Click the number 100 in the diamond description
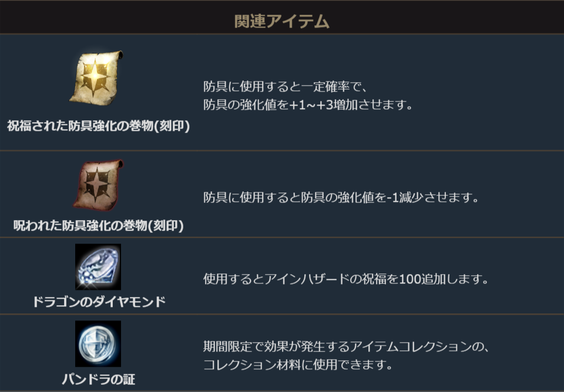Viewport: 564px width, 392px height. (409, 279)
